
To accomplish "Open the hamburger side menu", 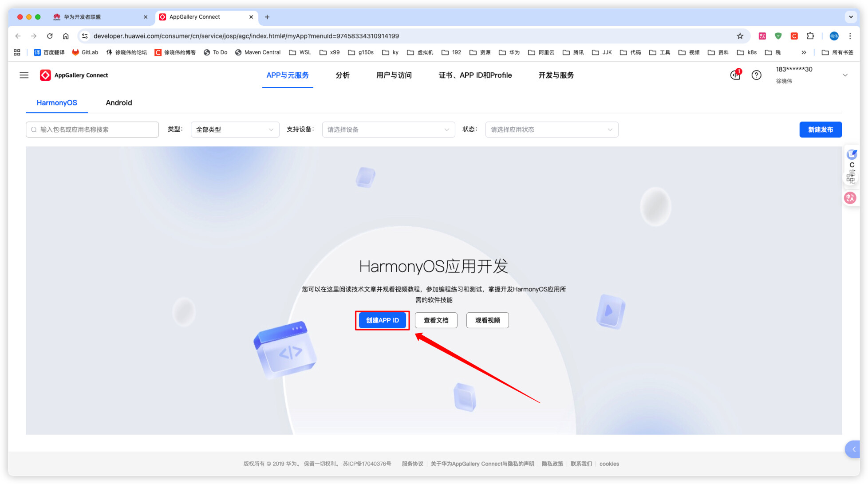I will 24,75.
